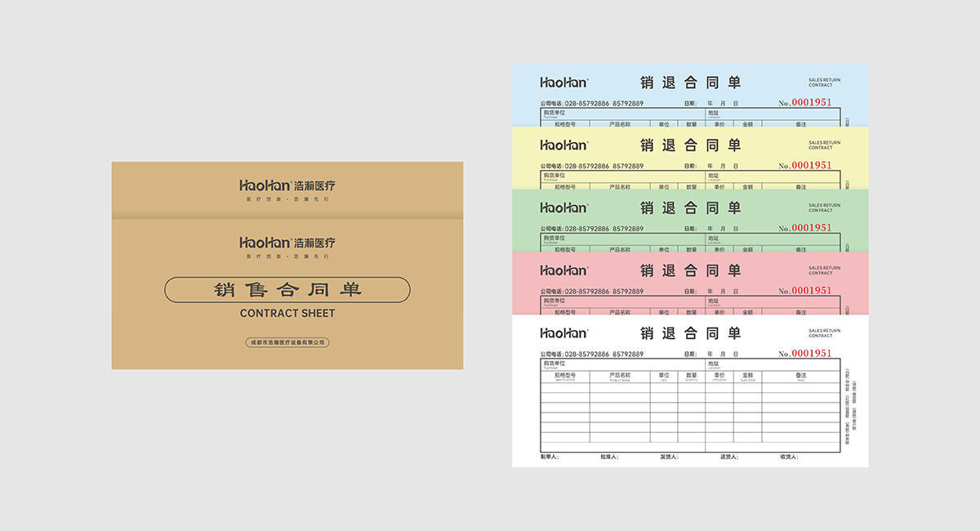Click the CONTRACT SHEET text on the envelope
Image resolution: width=980 pixels, height=531 pixels.
287,313
